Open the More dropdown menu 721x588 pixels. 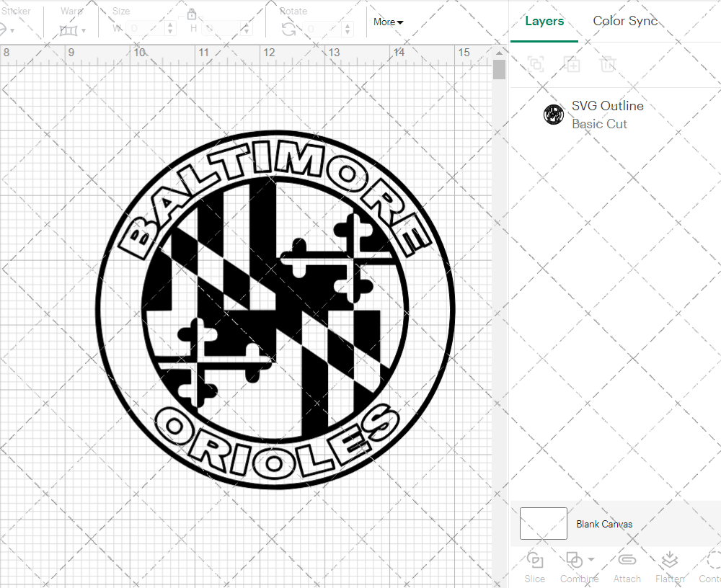point(388,22)
